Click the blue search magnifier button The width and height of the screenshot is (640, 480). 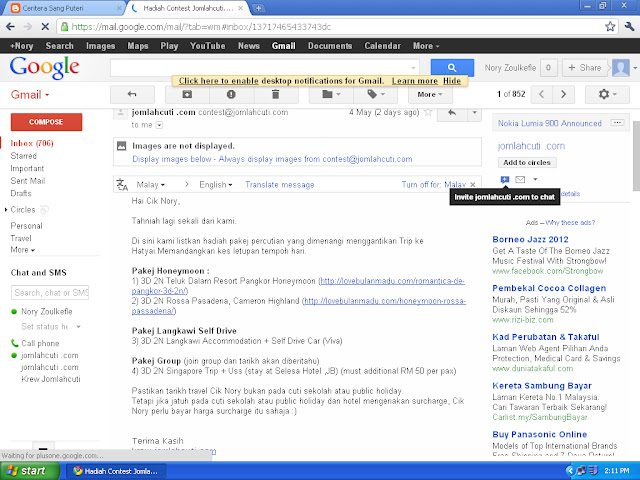(452, 68)
